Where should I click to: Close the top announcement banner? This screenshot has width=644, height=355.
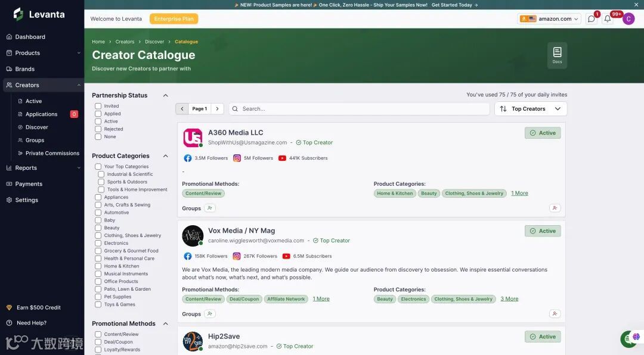(636, 5)
